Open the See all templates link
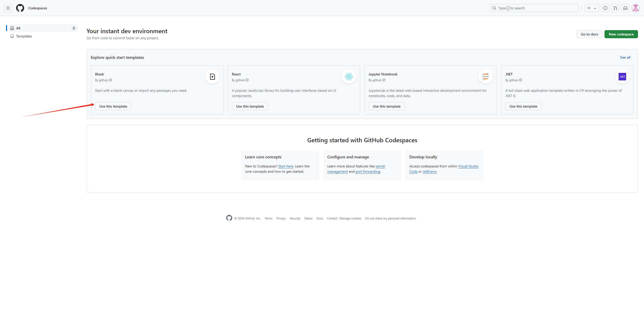The height and width of the screenshot is (330, 644). click(625, 57)
